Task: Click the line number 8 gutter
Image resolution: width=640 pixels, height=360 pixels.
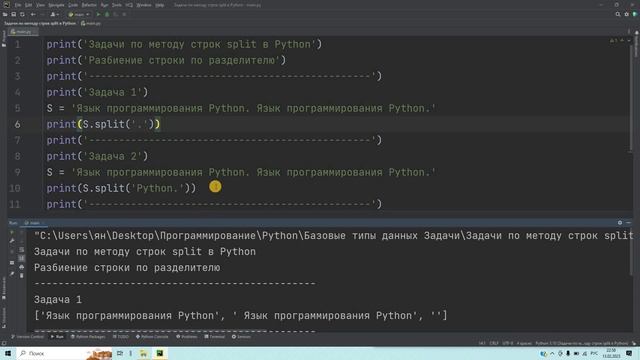Action: [17, 156]
